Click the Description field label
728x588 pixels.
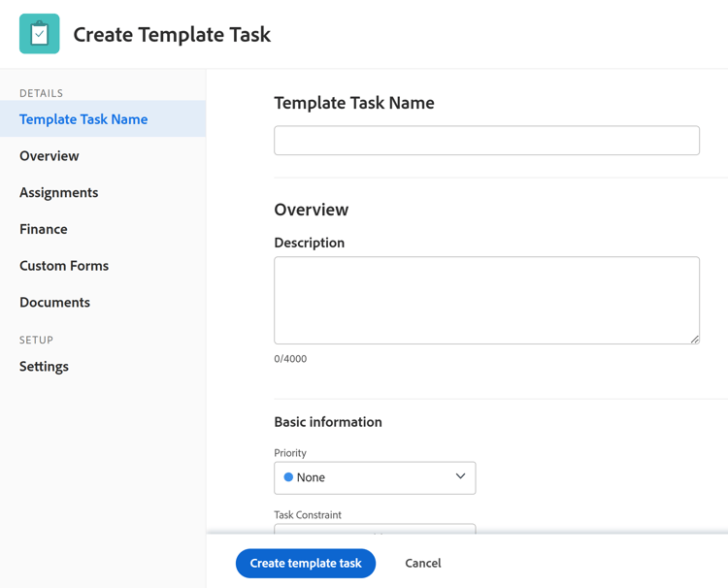tap(310, 243)
